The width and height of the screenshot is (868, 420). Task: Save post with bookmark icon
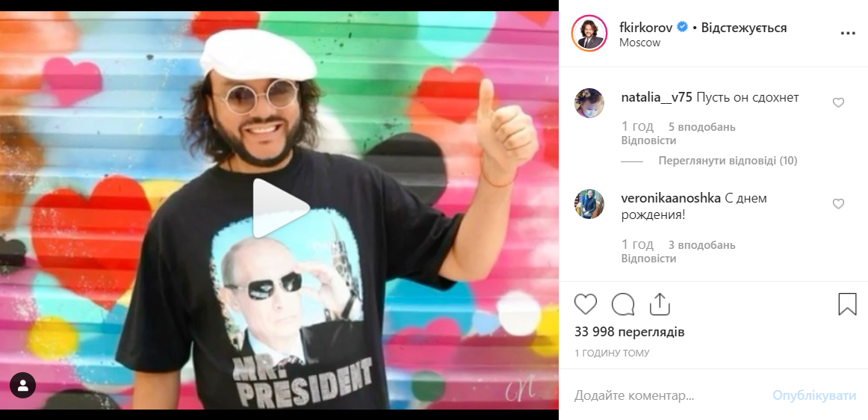pos(847,304)
